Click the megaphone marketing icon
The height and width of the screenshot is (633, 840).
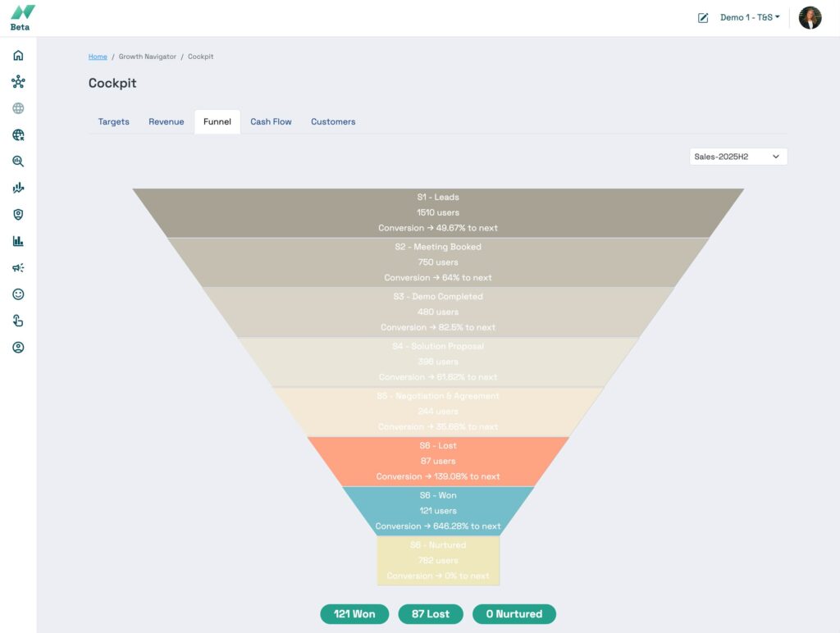click(18, 267)
